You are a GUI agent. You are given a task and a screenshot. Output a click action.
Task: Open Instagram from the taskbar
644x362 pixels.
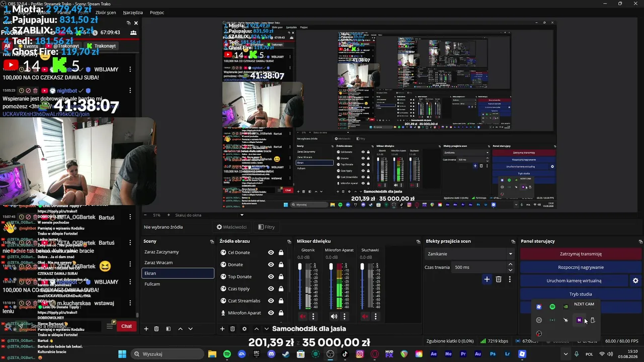360,354
